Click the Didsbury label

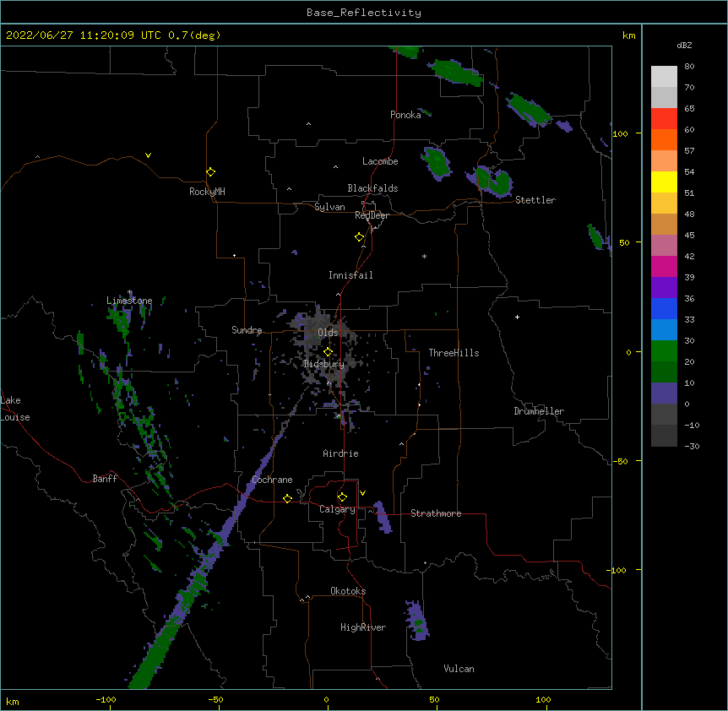[324, 364]
